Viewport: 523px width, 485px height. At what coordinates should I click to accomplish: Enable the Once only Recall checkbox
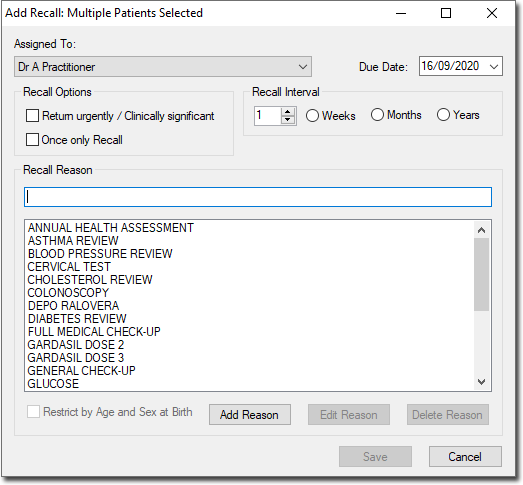[32, 140]
